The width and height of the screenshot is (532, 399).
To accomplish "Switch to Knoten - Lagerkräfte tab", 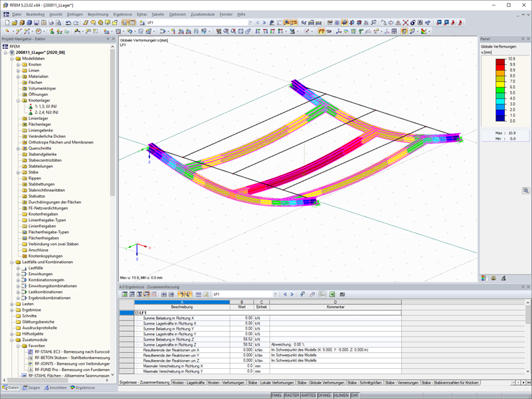I will pos(188,383).
